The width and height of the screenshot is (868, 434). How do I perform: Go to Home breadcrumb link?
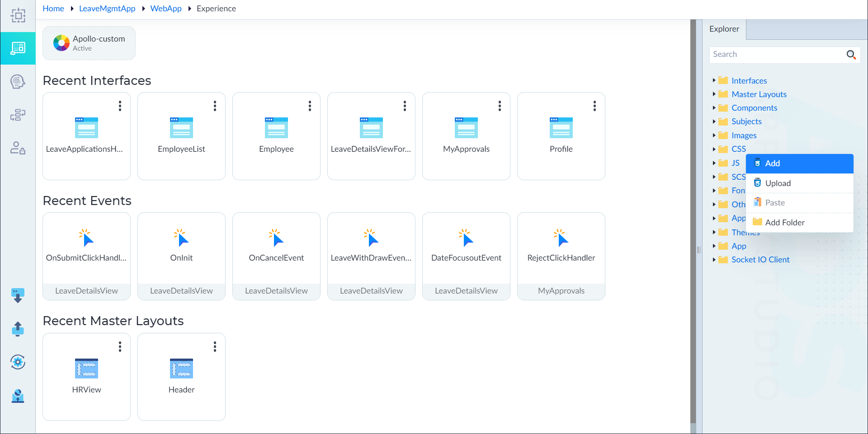53,9
